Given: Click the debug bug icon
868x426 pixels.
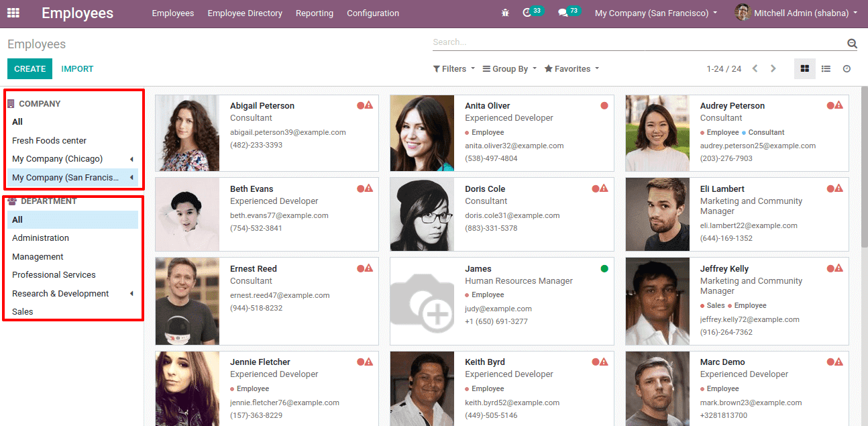Looking at the screenshot, I should point(505,13).
